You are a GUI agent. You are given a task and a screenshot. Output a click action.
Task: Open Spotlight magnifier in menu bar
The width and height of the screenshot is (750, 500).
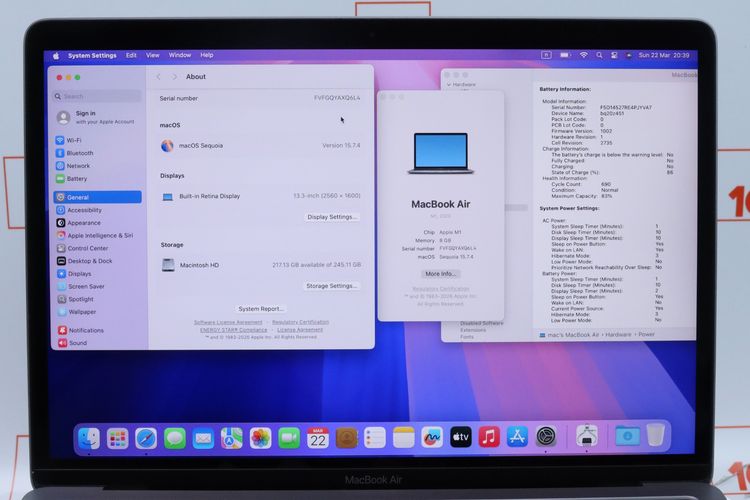coord(599,55)
